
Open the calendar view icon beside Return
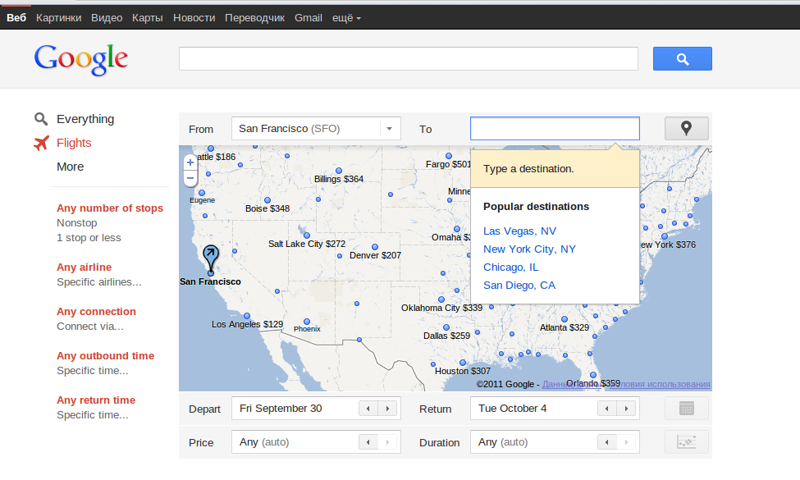click(x=686, y=408)
